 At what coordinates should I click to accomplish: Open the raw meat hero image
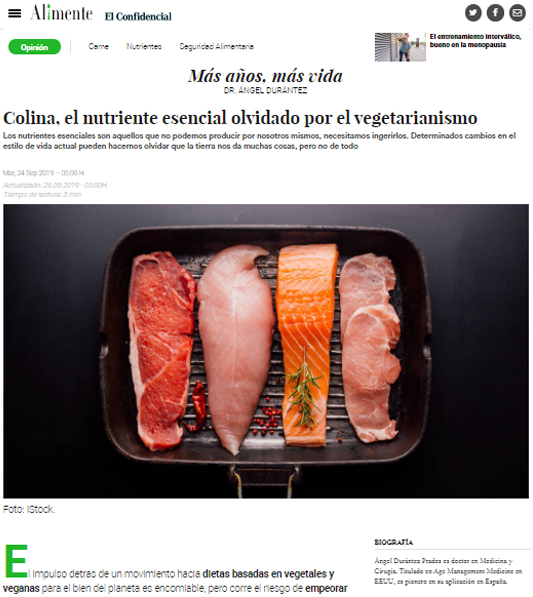tap(266, 351)
